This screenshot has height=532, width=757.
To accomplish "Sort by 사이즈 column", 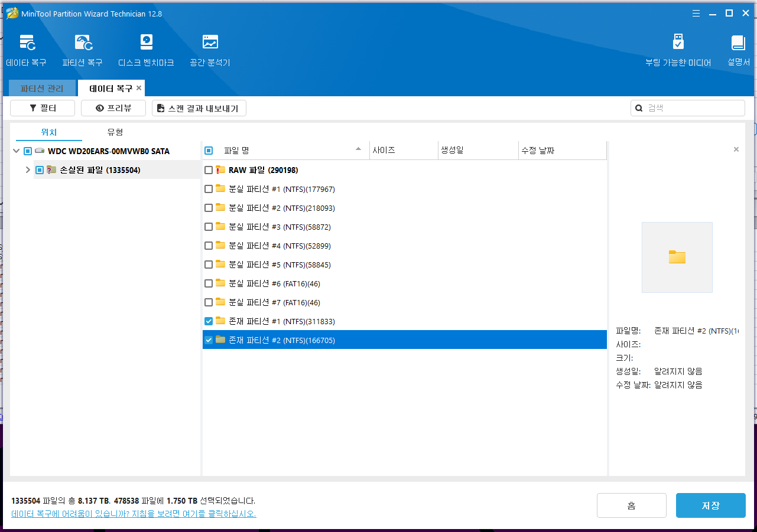I will pos(404,151).
